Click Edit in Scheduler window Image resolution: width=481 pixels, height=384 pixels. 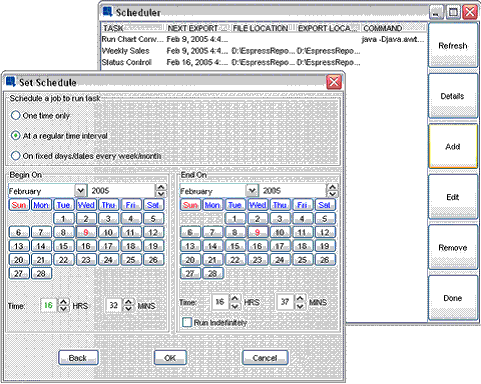453,197
